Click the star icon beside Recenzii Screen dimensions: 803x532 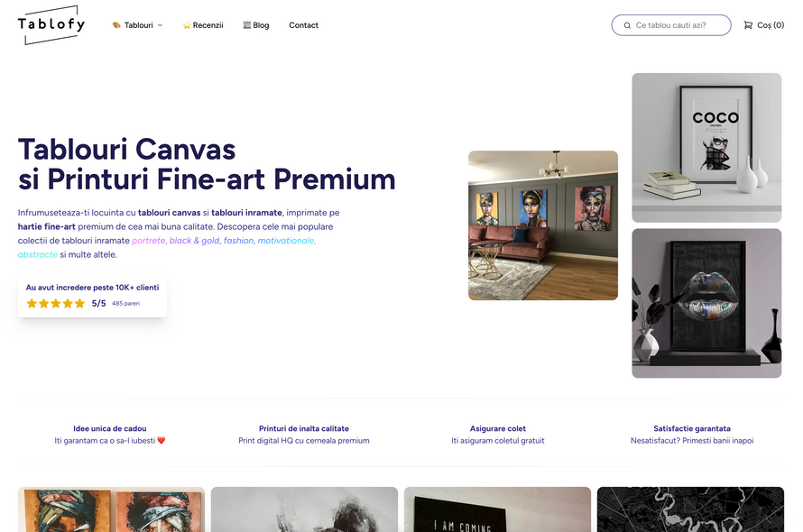187,25
